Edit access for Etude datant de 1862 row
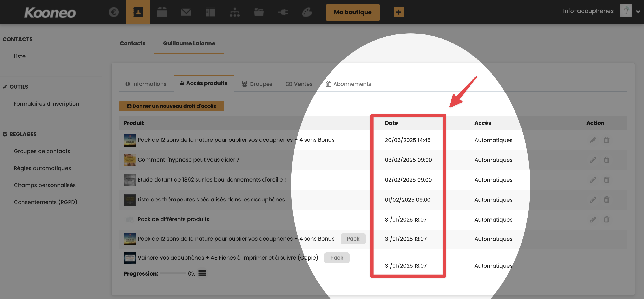 [593, 180]
